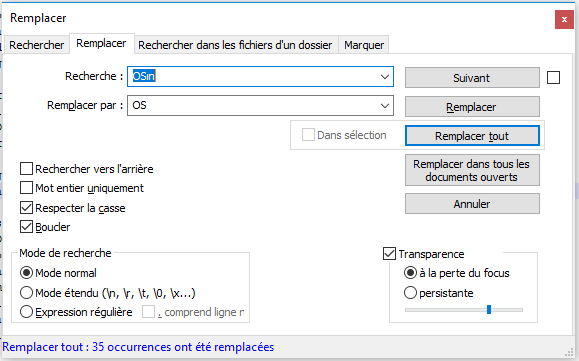Disable the Boucler option
Screen dimensions: 579x361
coord(26,227)
